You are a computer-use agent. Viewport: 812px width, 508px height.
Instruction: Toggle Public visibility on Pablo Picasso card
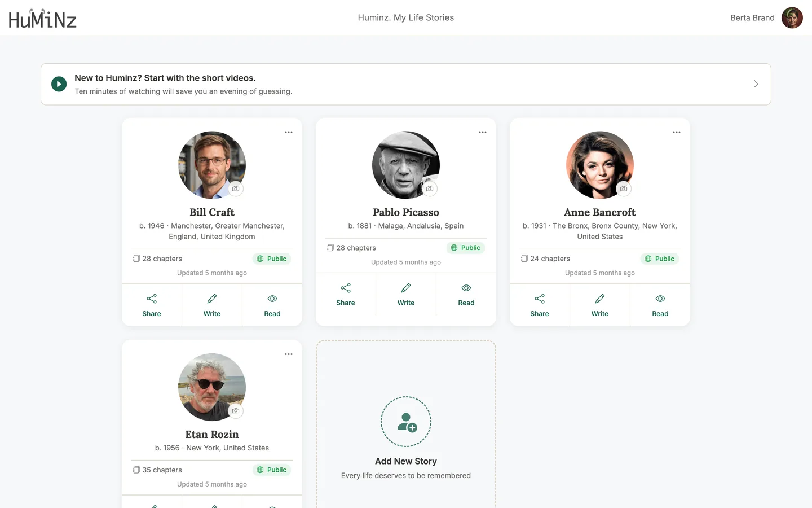[466, 248]
